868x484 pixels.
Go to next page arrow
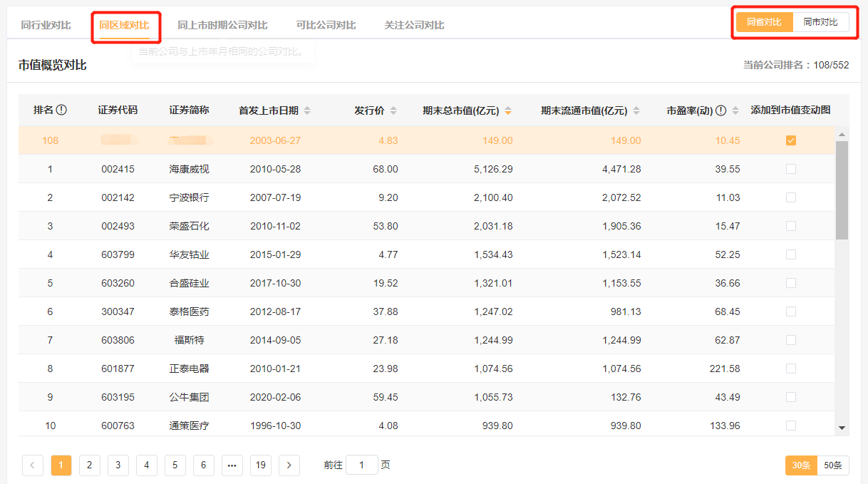pos(289,465)
